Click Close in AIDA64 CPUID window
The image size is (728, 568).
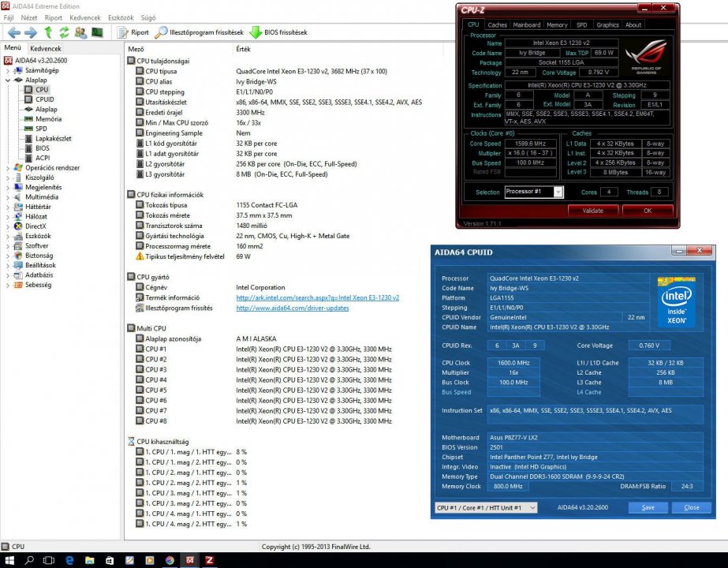pyautogui.click(x=691, y=507)
